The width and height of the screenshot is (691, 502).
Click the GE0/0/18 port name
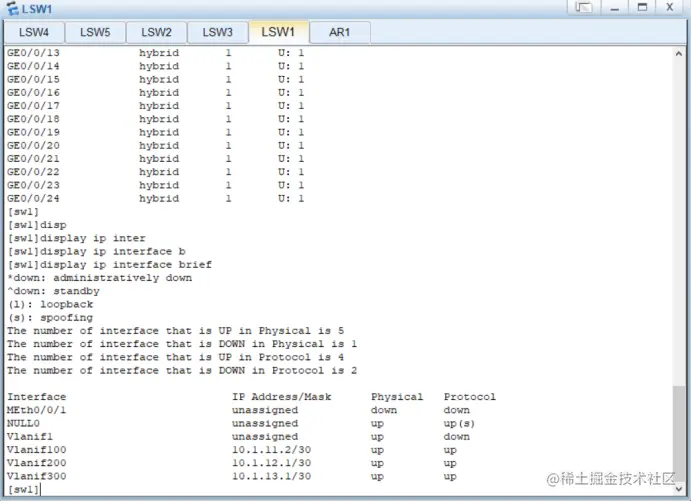point(33,119)
